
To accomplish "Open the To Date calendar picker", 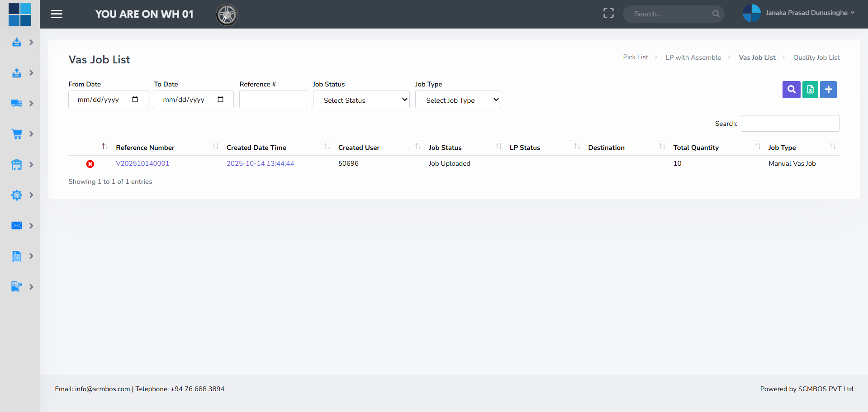I will pos(220,99).
